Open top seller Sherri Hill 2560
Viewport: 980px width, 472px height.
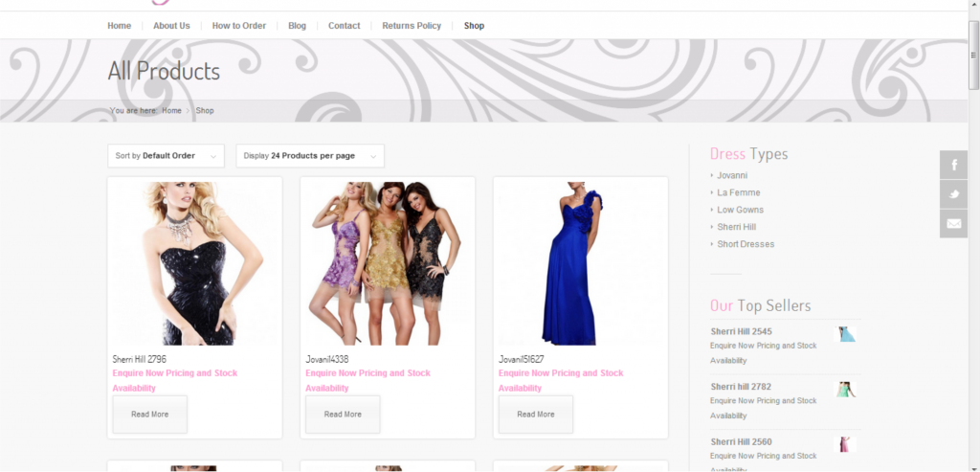click(742, 441)
